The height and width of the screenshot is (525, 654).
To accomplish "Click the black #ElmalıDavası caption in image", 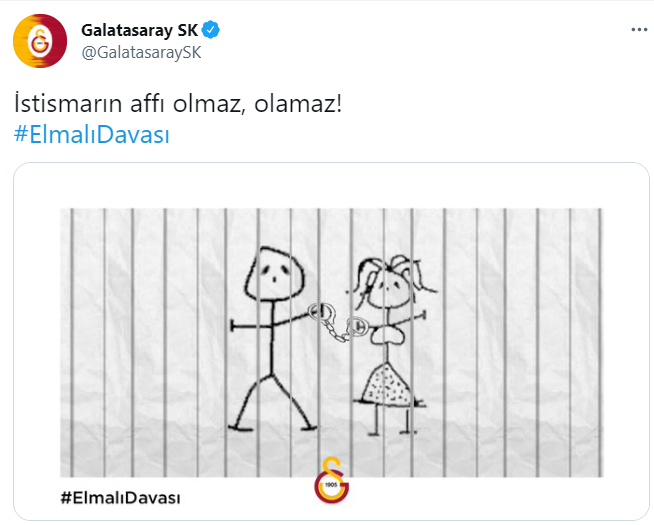I will point(121,498).
